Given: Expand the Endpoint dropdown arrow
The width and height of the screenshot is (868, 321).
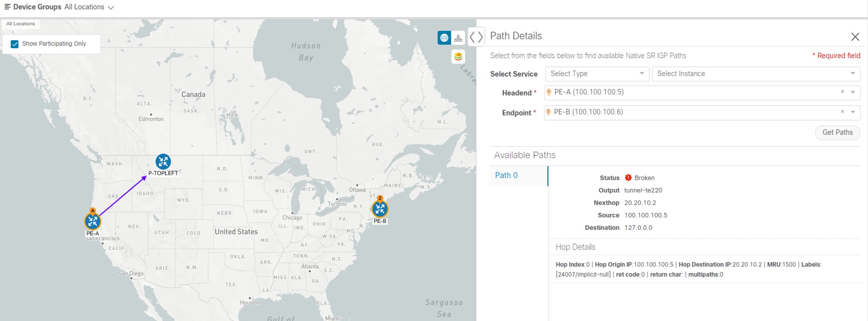Looking at the screenshot, I should [x=853, y=112].
